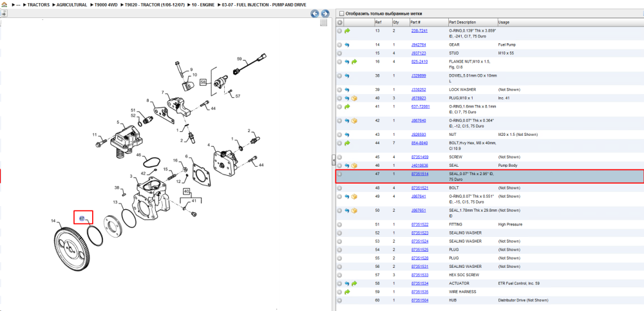
Task: Open the AGRICULTURAL breadcrumb level
Action: pyautogui.click(x=71, y=5)
